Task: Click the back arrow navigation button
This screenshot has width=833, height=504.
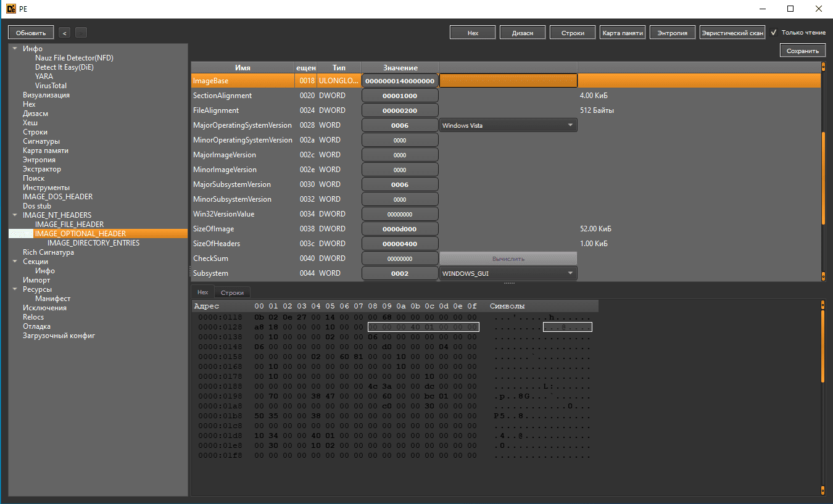Action: 65,33
